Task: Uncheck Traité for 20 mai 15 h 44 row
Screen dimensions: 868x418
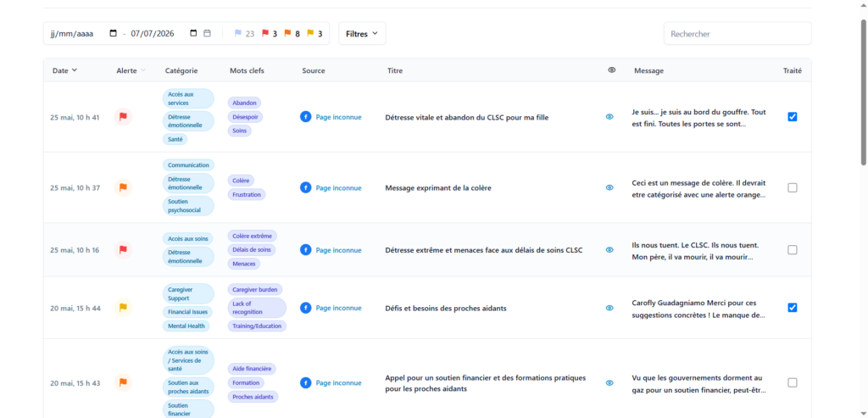Action: pos(793,307)
